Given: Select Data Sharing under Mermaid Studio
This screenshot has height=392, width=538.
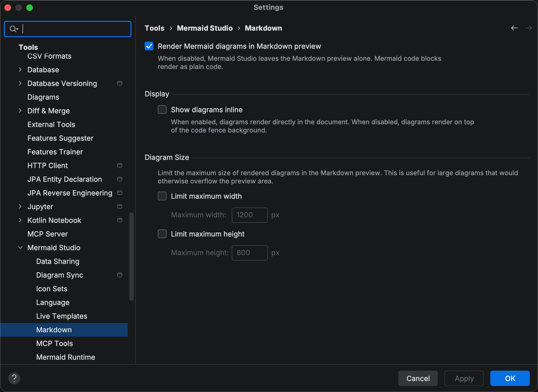Looking at the screenshot, I should (58, 261).
